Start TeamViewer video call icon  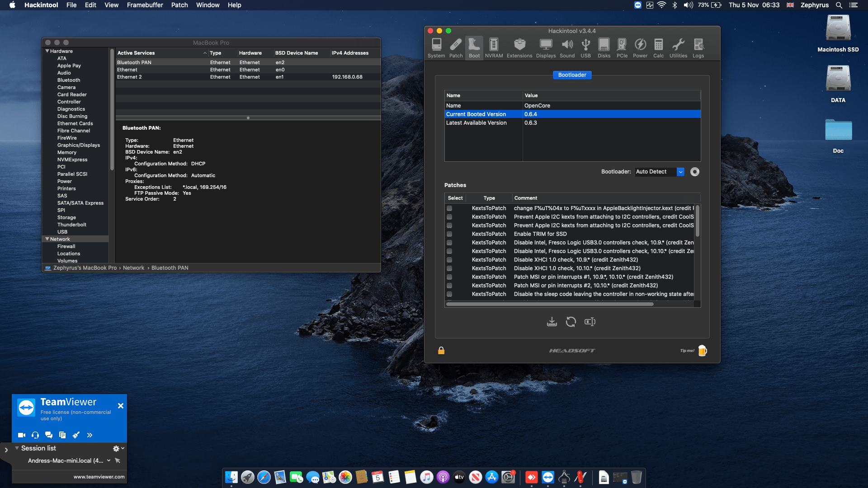click(x=22, y=435)
